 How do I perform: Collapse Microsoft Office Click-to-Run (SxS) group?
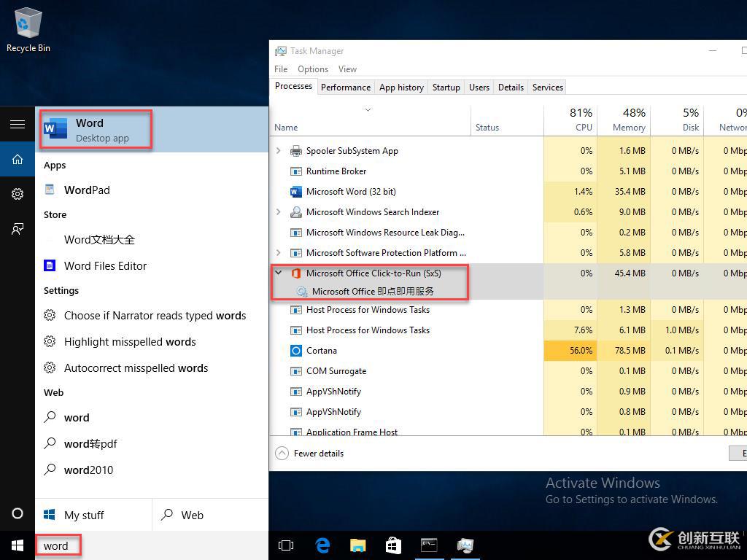point(279,273)
